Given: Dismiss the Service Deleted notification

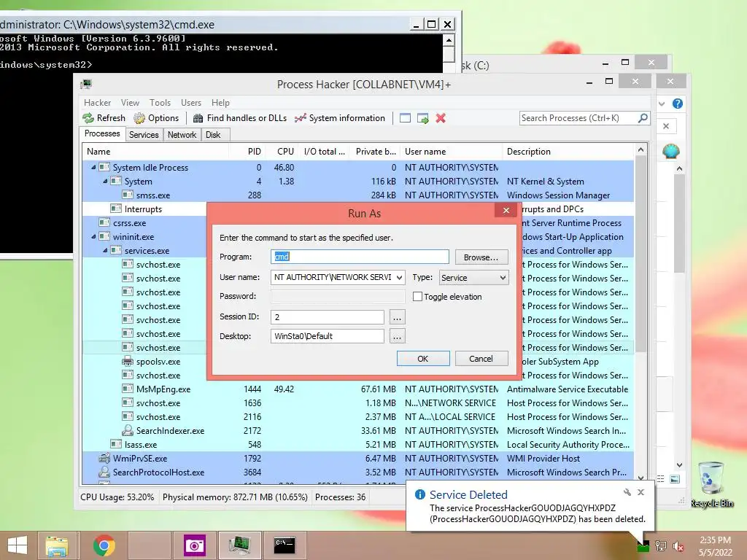Looking at the screenshot, I should 640,492.
